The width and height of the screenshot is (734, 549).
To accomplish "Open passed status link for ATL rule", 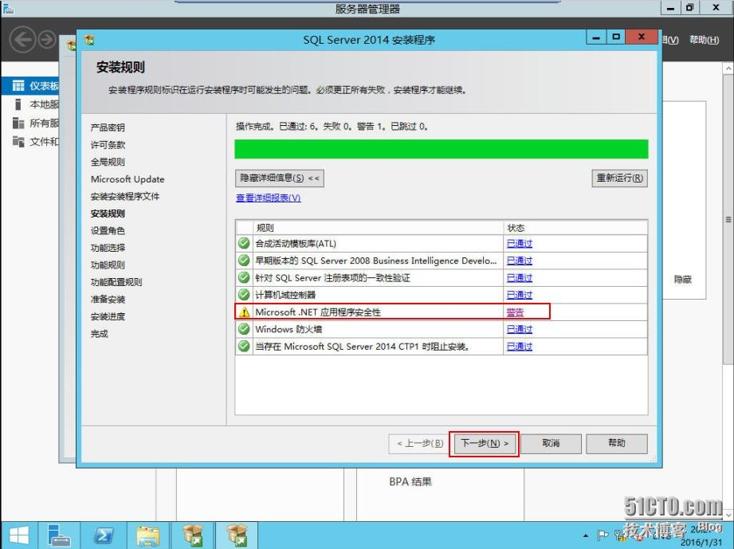I will coord(520,243).
